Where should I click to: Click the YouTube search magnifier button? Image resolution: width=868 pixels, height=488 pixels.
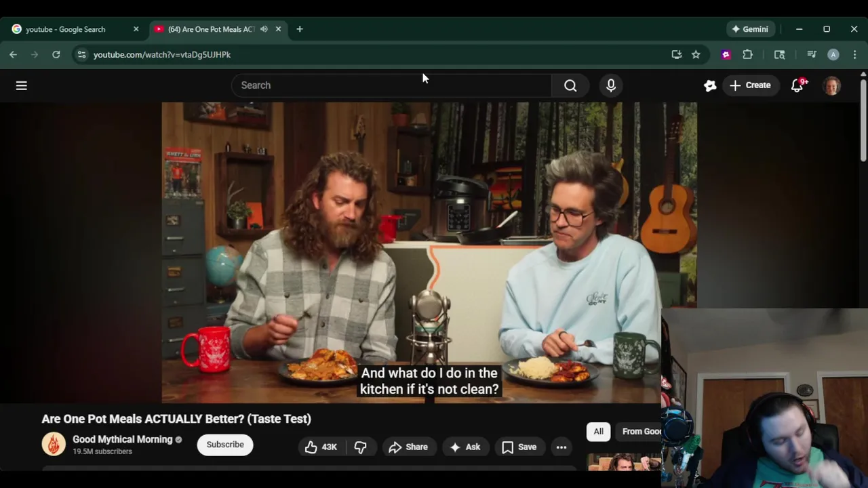point(570,85)
